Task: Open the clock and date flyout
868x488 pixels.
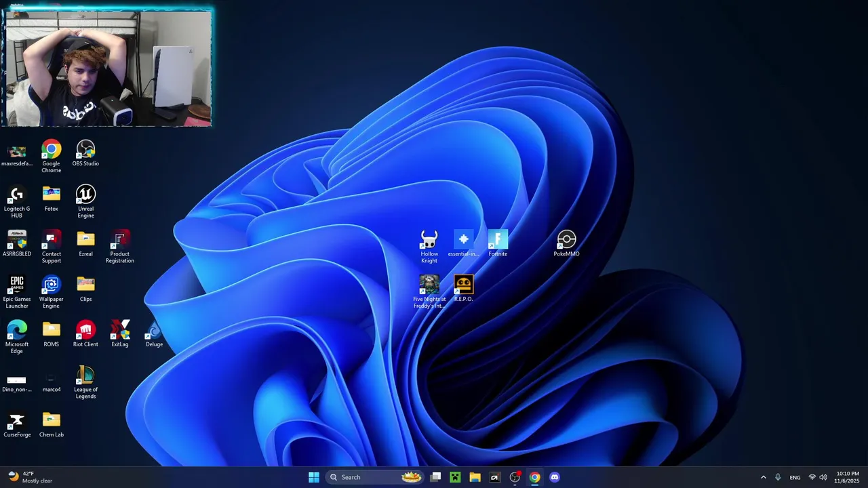Action: coord(848,477)
